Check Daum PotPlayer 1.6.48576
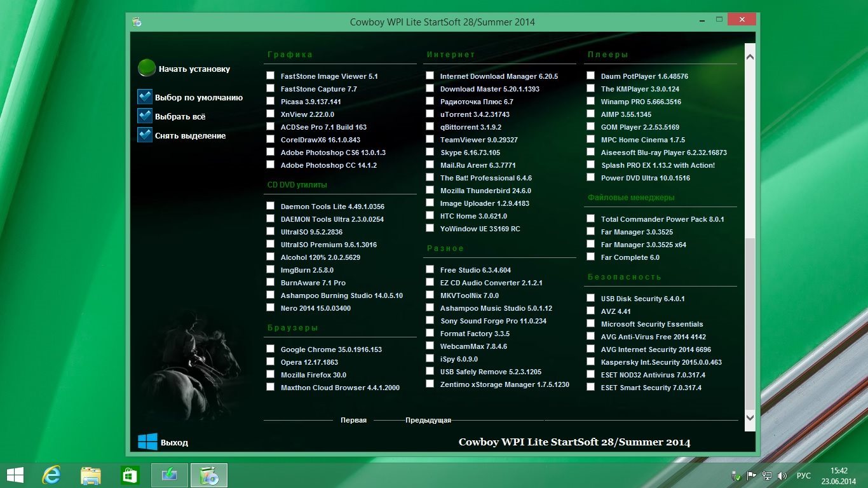Viewport: 868px width, 488px height. [591, 76]
